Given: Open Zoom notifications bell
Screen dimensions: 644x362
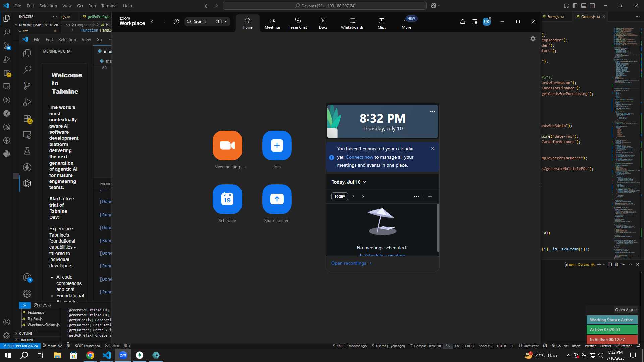Looking at the screenshot, I should click(x=462, y=22).
